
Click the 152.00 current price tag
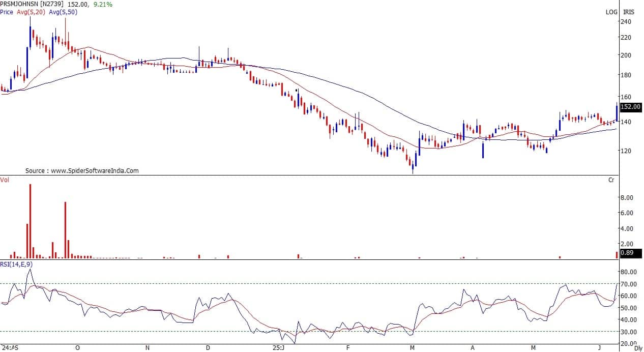click(630, 107)
